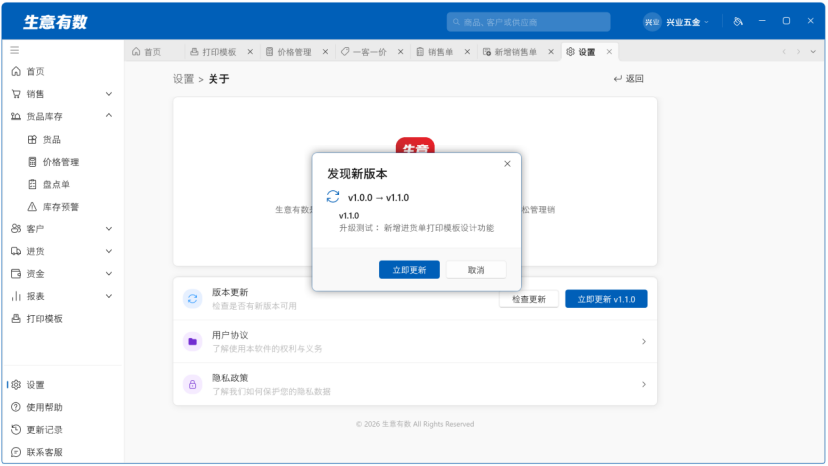Click the 报表 bar chart icon
The height and width of the screenshot is (466, 828).
[x=16, y=296]
